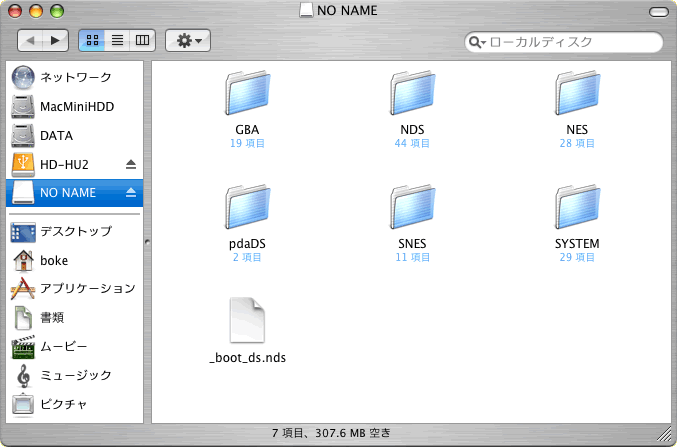Viewport: 677px width, 447px height.
Task: Click the 28 項目 count under NES
Action: click(577, 143)
